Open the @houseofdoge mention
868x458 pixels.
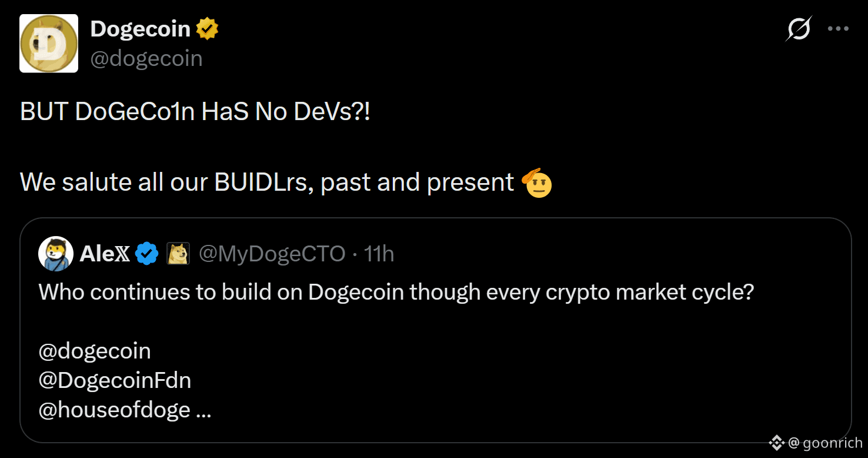pyautogui.click(x=115, y=410)
